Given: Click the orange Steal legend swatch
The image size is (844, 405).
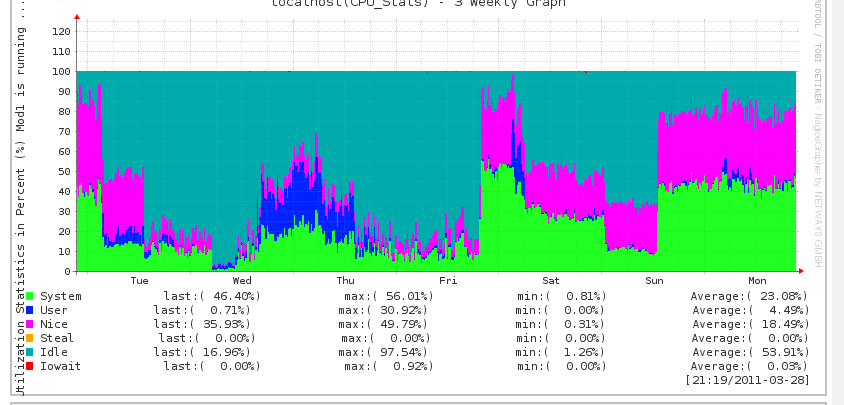Looking at the screenshot, I should (30, 338).
